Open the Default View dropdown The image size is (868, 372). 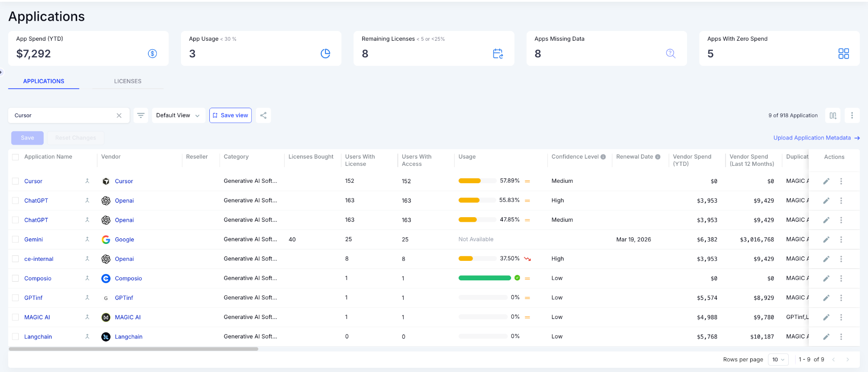(178, 115)
